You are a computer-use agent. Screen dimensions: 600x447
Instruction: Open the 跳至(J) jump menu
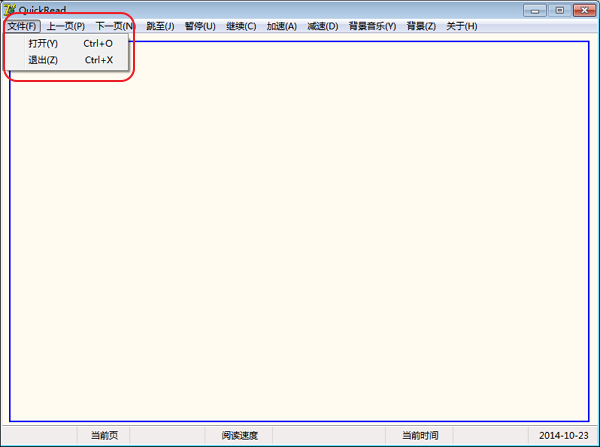tap(160, 26)
